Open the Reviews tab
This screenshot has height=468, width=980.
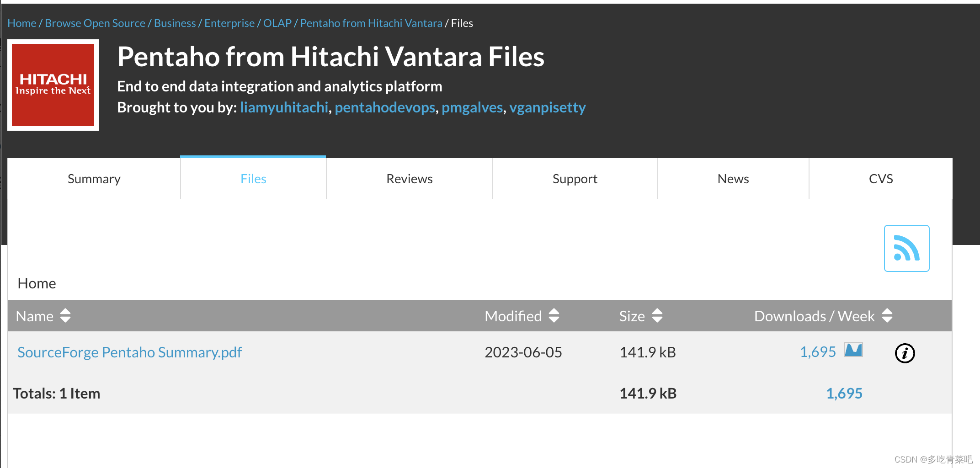[410, 179]
